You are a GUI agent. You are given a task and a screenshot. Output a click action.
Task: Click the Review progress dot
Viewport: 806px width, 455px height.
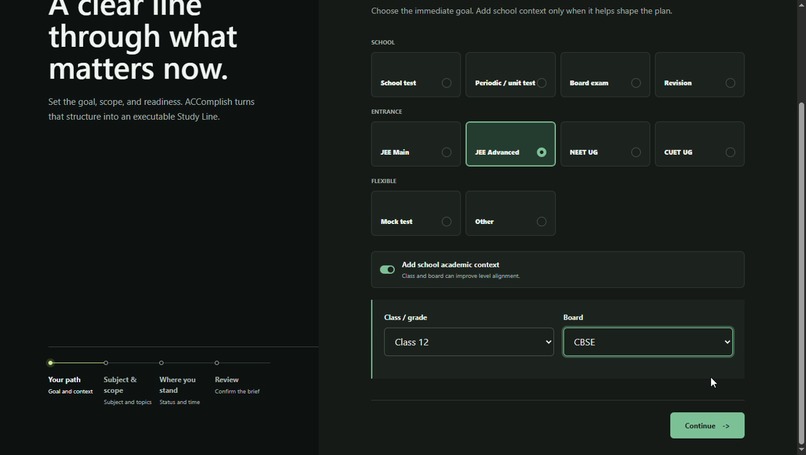(217, 363)
